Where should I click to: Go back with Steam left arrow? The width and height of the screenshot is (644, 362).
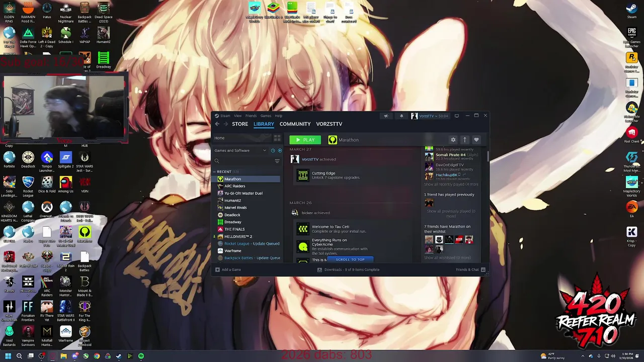(x=217, y=124)
